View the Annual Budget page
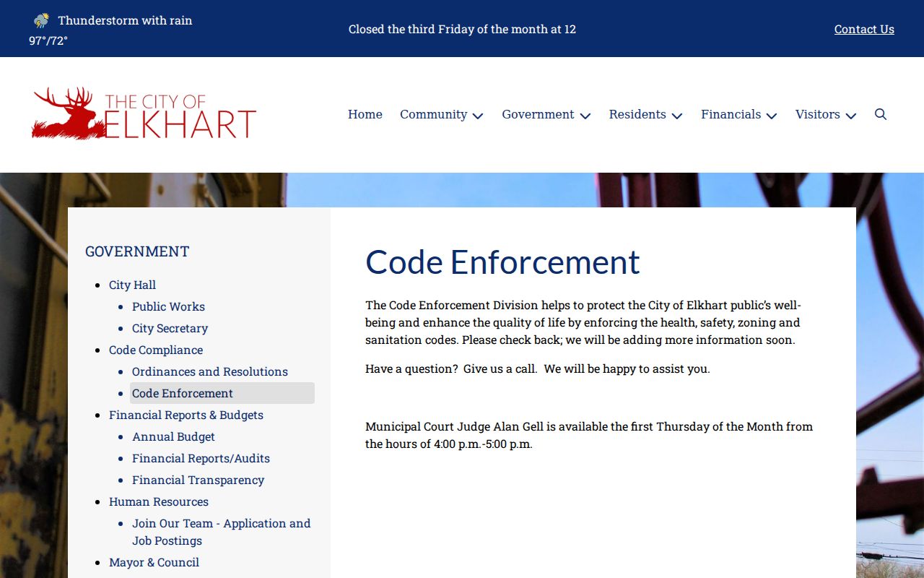924x578 pixels. click(173, 436)
